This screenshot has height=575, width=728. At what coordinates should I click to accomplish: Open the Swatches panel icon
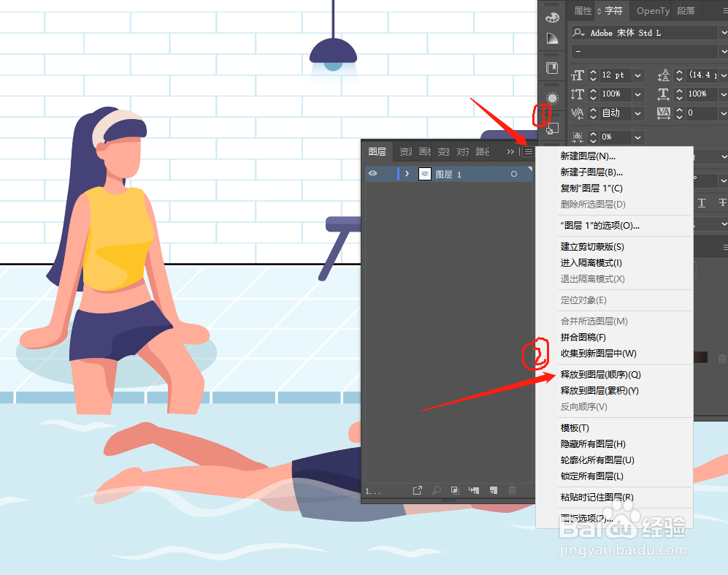(x=553, y=66)
